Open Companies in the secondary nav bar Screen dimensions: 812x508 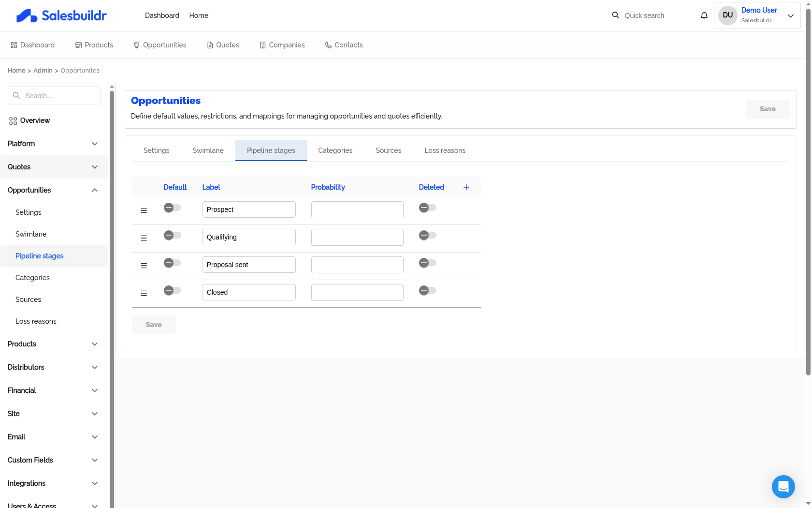point(282,45)
